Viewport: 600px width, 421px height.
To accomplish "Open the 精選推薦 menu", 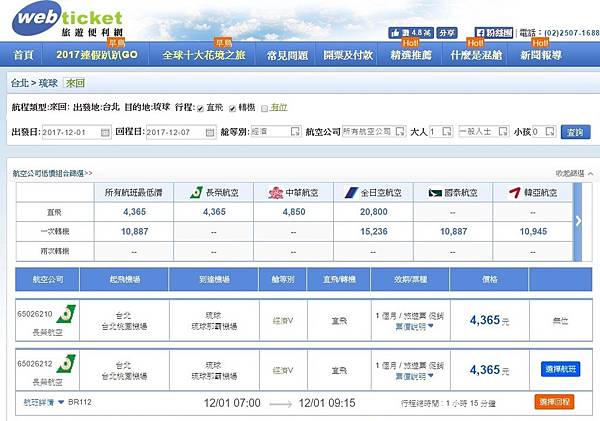I will tap(411, 55).
